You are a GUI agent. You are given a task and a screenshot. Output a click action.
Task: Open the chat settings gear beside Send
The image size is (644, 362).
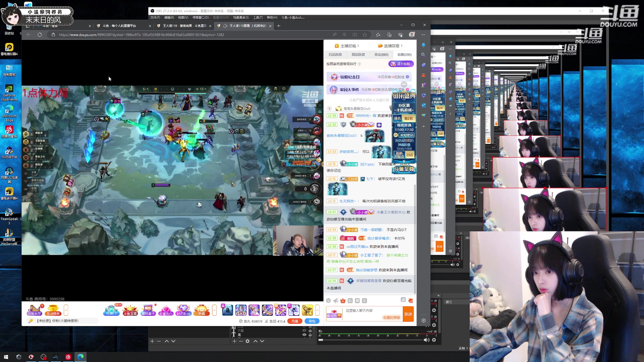(424, 320)
